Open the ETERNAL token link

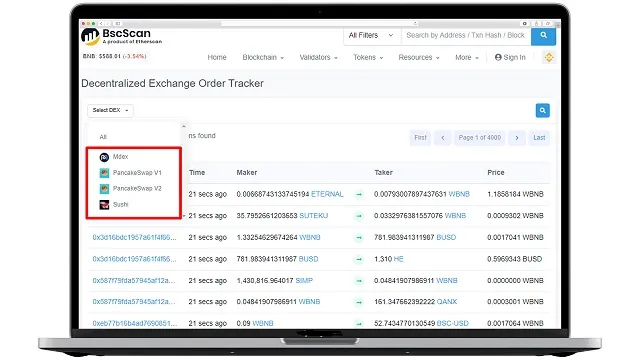(x=327, y=194)
